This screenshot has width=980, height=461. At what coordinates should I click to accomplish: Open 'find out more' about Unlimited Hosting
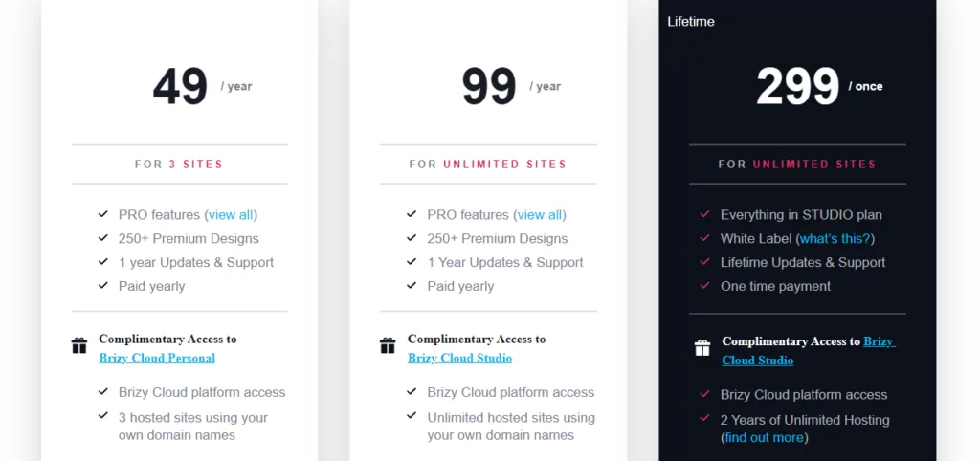click(x=765, y=438)
